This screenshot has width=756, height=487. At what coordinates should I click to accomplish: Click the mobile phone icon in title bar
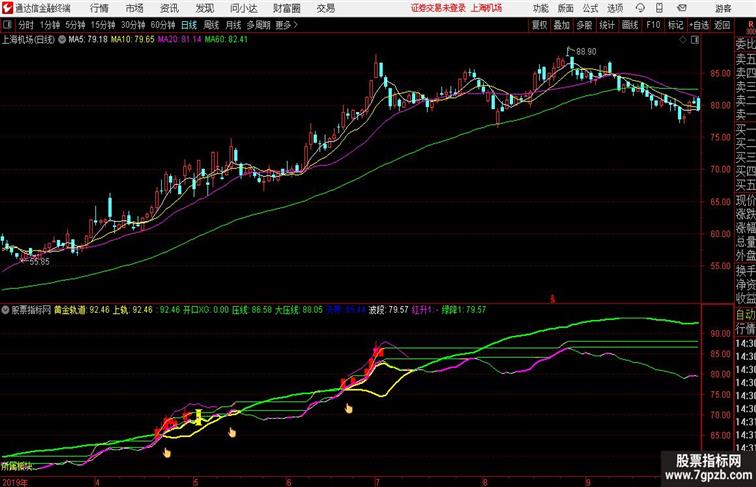[x=660, y=8]
